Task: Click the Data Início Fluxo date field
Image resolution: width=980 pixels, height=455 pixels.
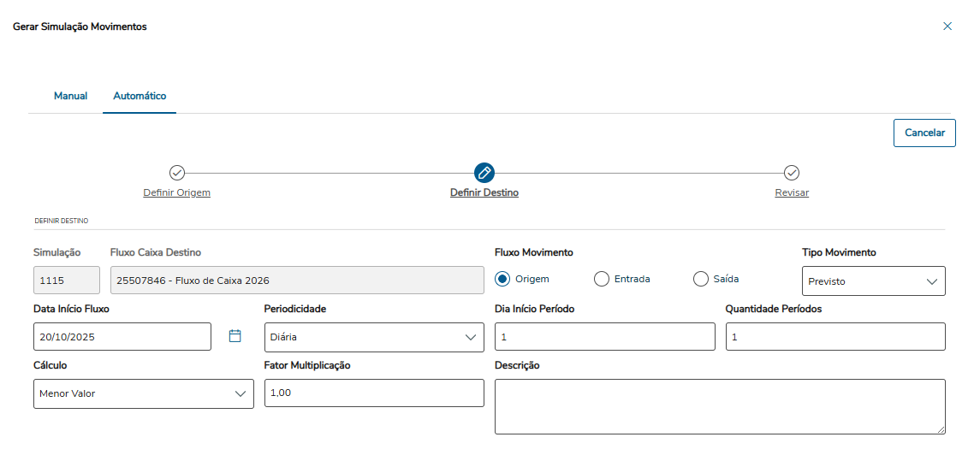Action: click(122, 337)
